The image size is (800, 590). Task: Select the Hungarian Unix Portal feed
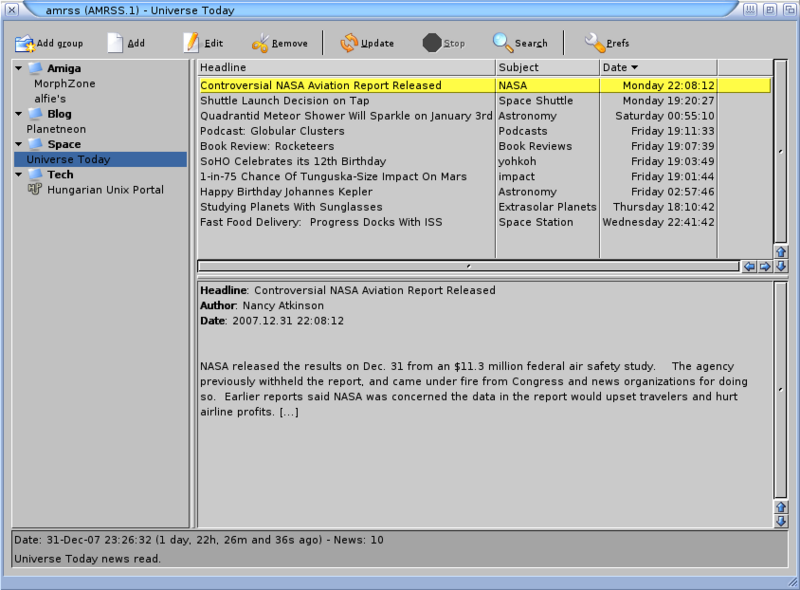(105, 190)
